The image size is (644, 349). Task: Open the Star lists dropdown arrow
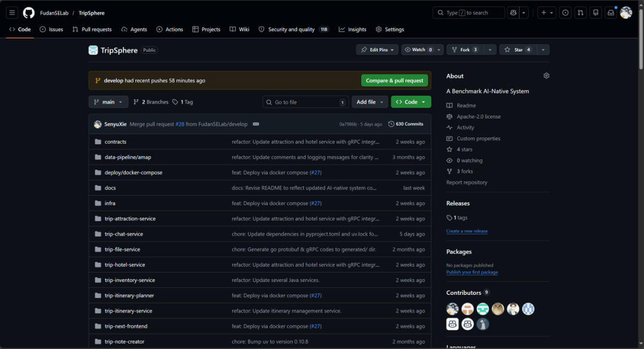click(x=543, y=49)
